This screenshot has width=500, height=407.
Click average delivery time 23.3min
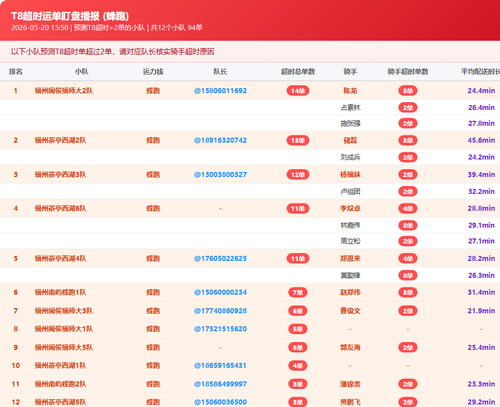click(x=481, y=384)
